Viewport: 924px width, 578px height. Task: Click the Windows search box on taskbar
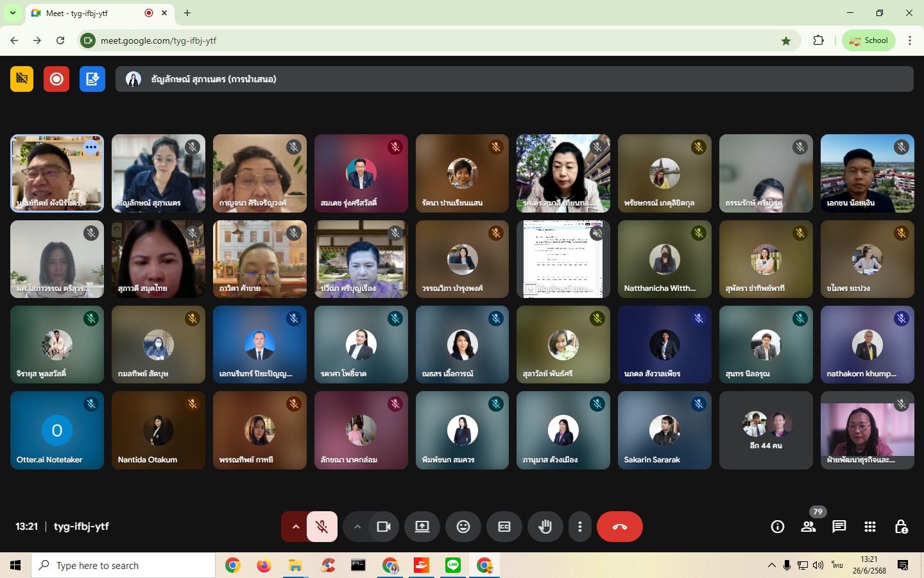(123, 565)
